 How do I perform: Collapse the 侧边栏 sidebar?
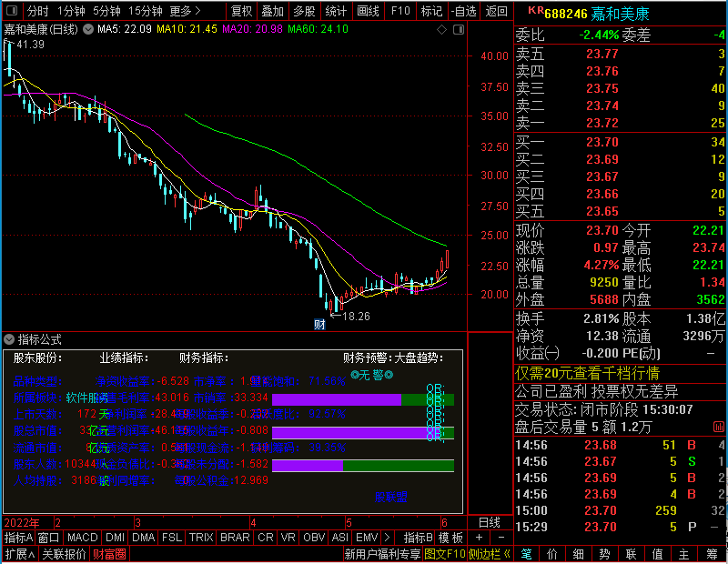click(490, 554)
